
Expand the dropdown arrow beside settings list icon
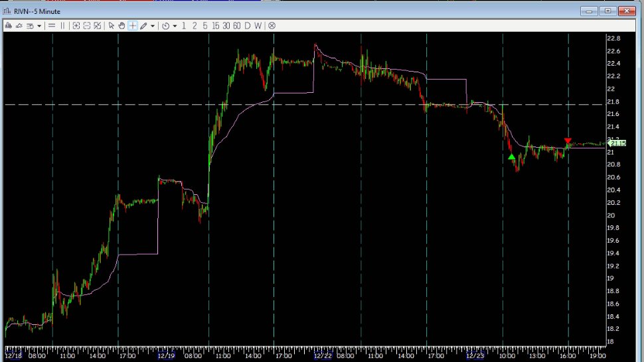pos(39,26)
